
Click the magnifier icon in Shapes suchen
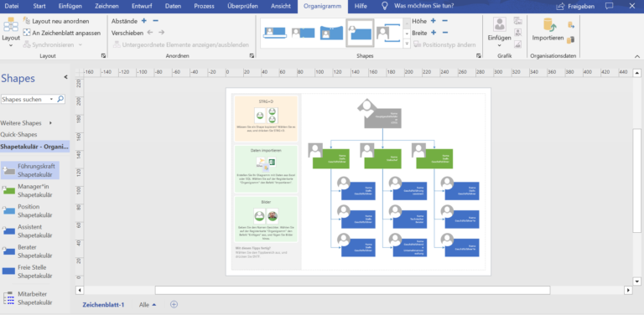point(60,99)
